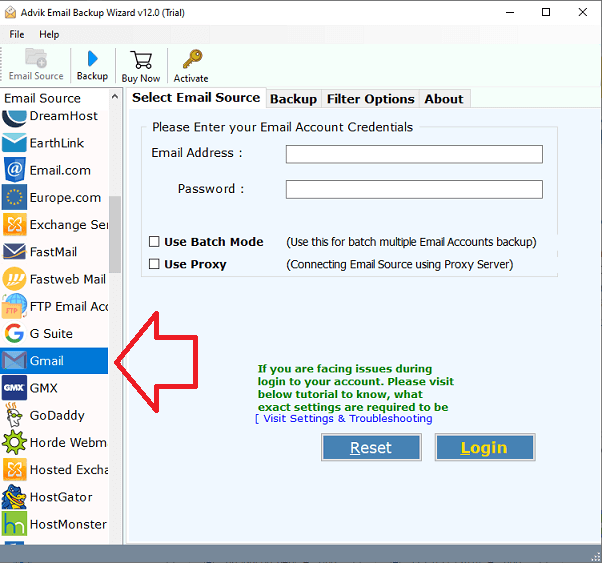Choose the GoDaddy label in source list
The height and width of the screenshot is (563, 602).
coord(57,415)
